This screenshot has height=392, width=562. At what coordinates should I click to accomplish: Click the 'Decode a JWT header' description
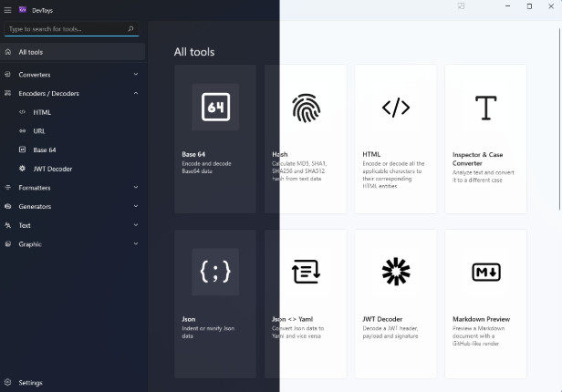[x=390, y=332]
